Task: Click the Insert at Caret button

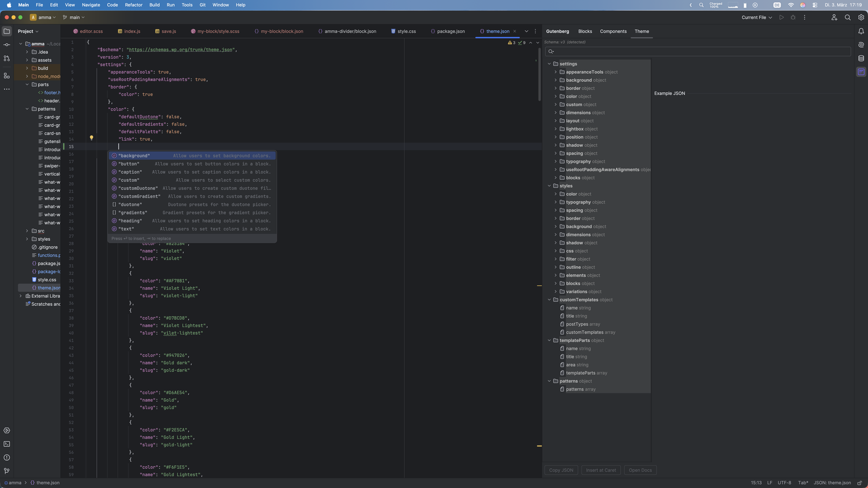Action: pyautogui.click(x=601, y=470)
